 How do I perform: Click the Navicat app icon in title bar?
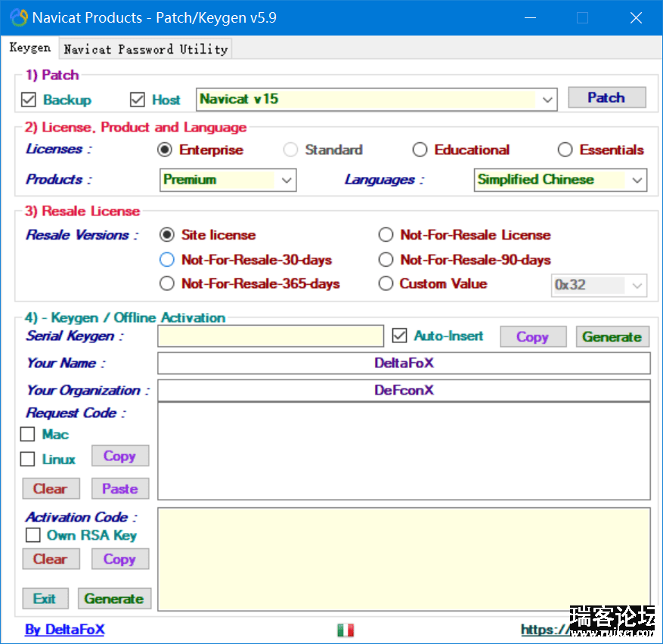(19, 17)
